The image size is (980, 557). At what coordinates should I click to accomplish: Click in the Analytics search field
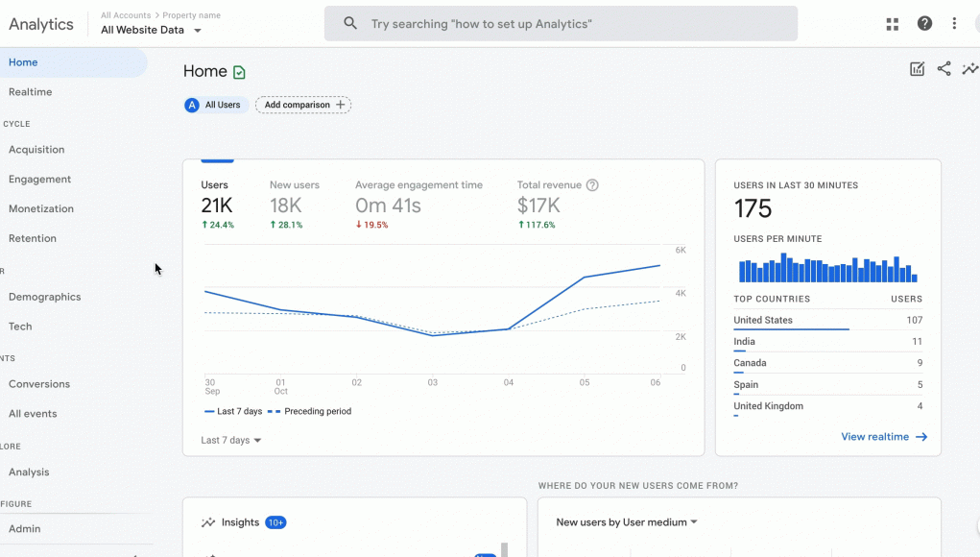tap(561, 24)
